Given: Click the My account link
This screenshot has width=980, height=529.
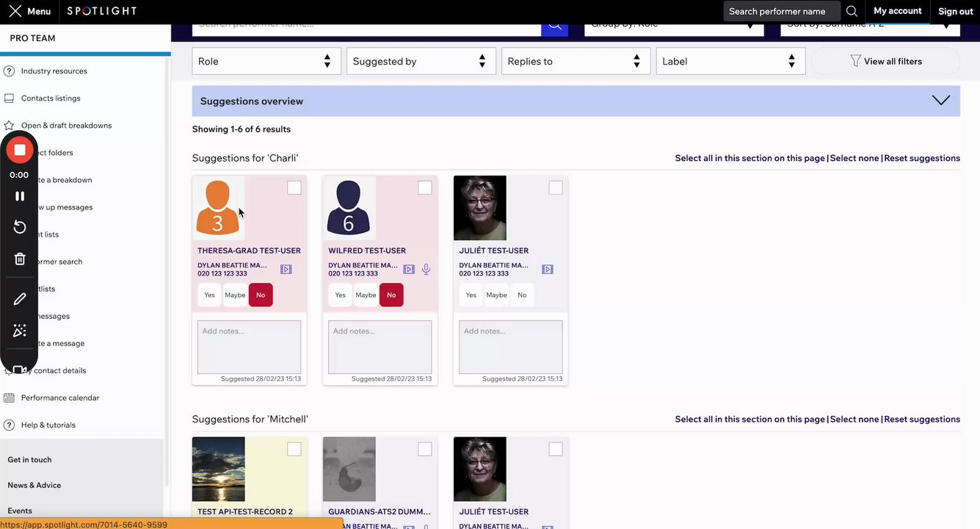Looking at the screenshot, I should [898, 11].
